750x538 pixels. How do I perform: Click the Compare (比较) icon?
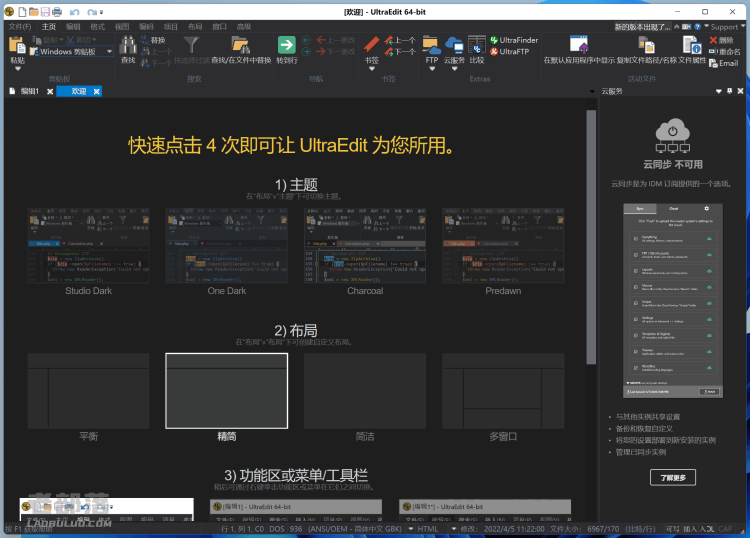coord(477,45)
